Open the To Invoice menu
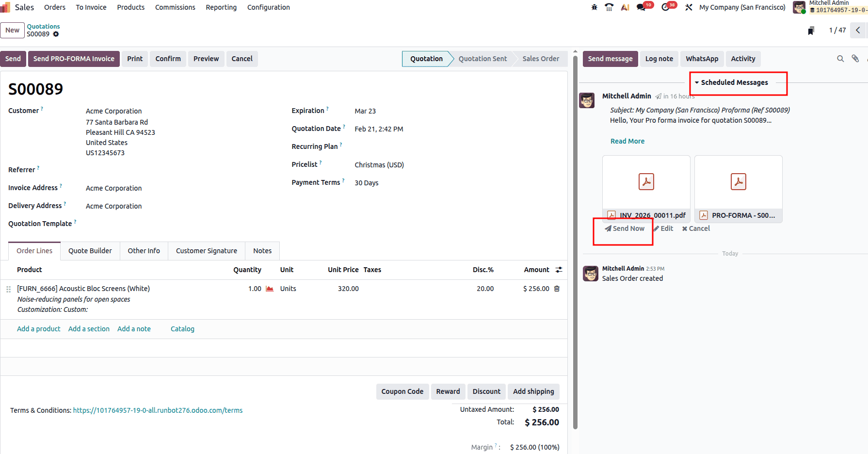Screen dimensions: 868x454 pyautogui.click(x=91, y=7)
